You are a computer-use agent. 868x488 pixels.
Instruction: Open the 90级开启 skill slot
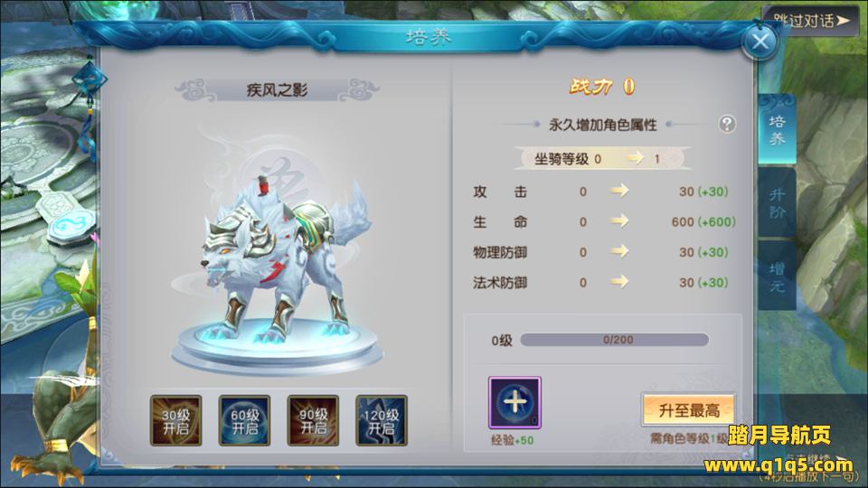(x=313, y=420)
